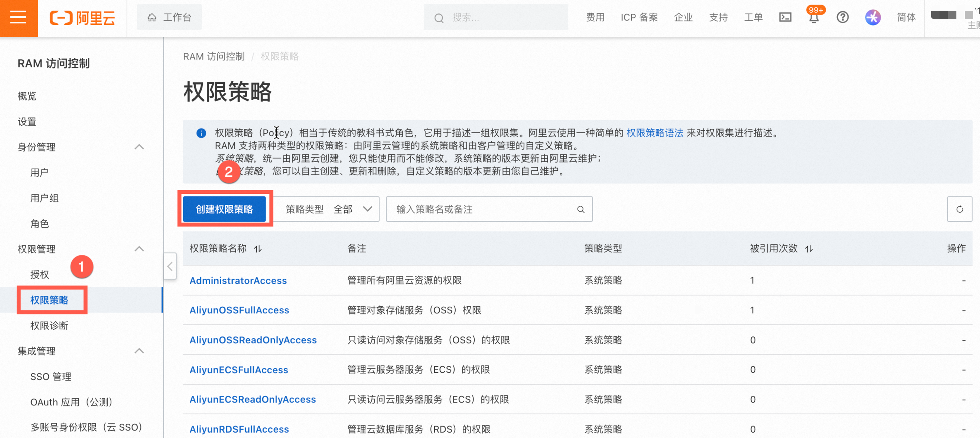Collapse the left sidebar panel
980x438 pixels.
tap(170, 266)
